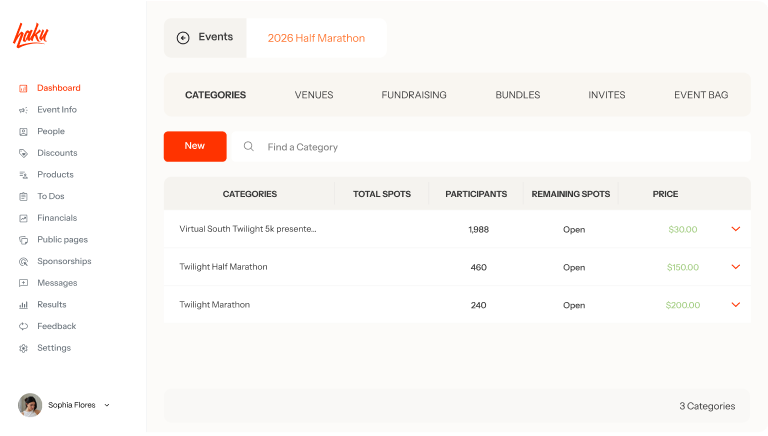
Task: Go back to Events
Action: pyautogui.click(x=205, y=38)
